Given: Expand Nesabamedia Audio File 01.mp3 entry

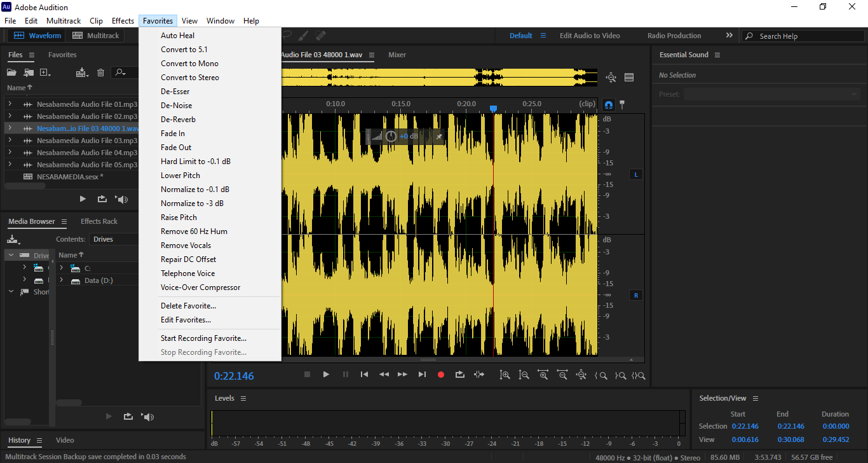Looking at the screenshot, I should (x=10, y=104).
